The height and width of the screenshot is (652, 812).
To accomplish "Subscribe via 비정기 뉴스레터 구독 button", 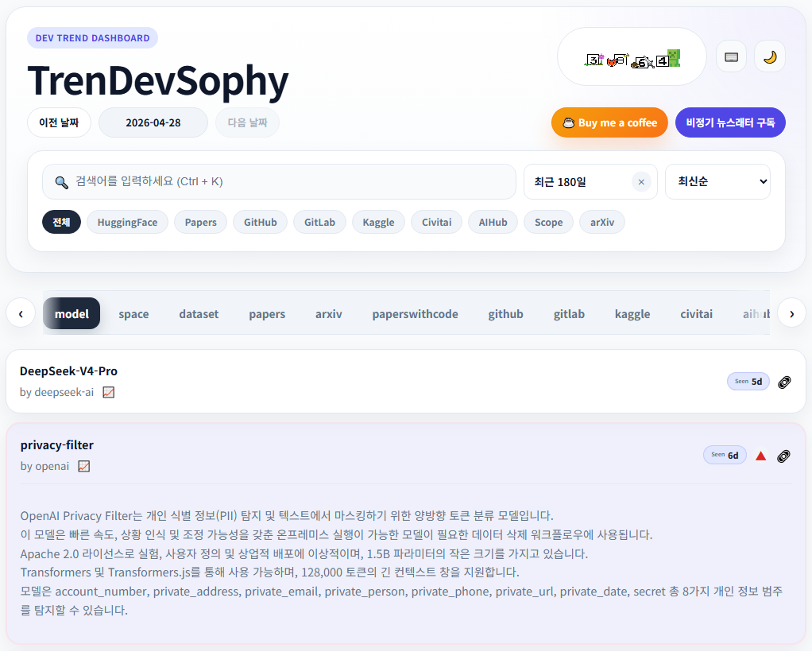I will 730,122.
